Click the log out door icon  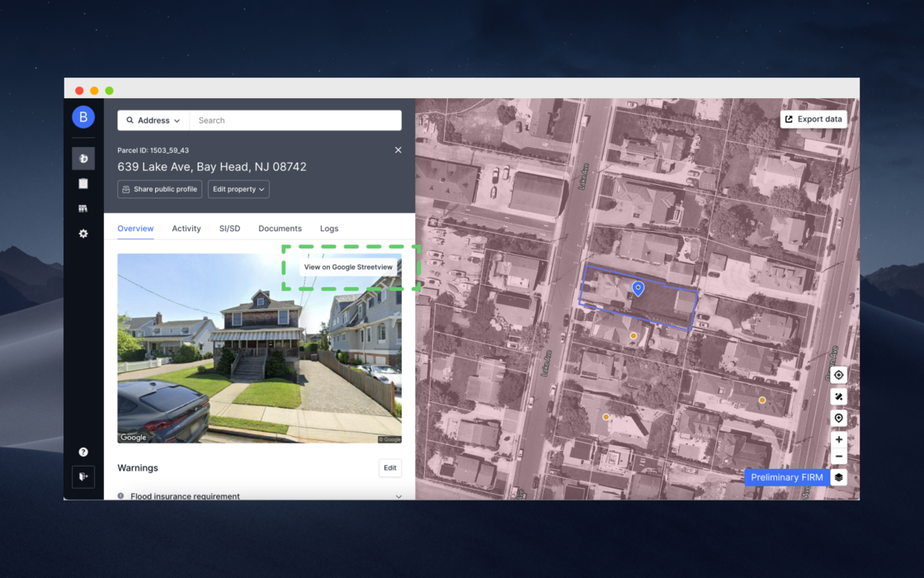tap(83, 476)
